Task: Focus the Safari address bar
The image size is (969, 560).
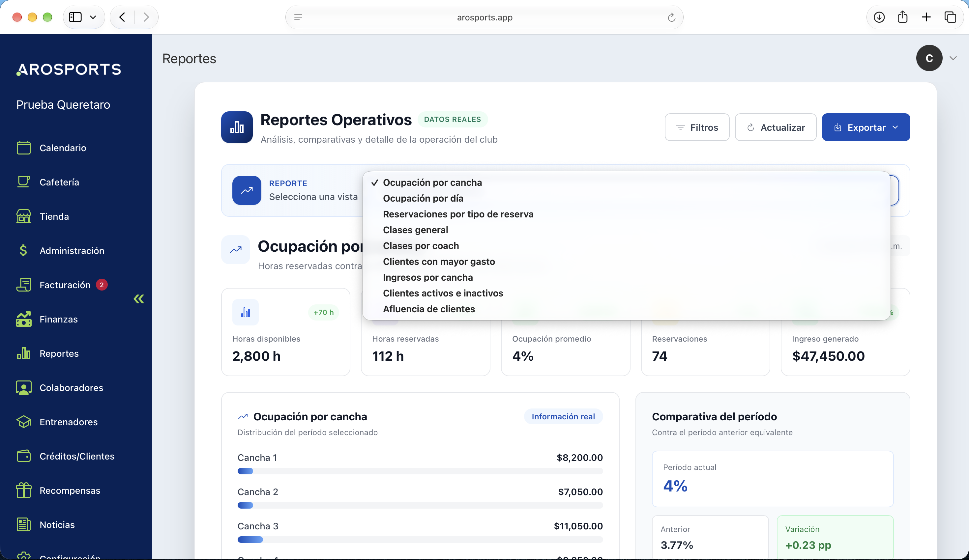Action: point(484,17)
